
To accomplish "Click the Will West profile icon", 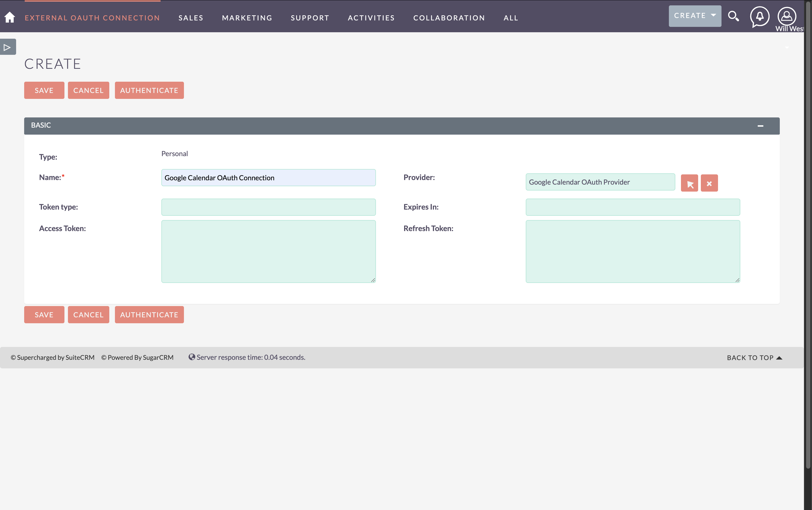I will 787,16.
